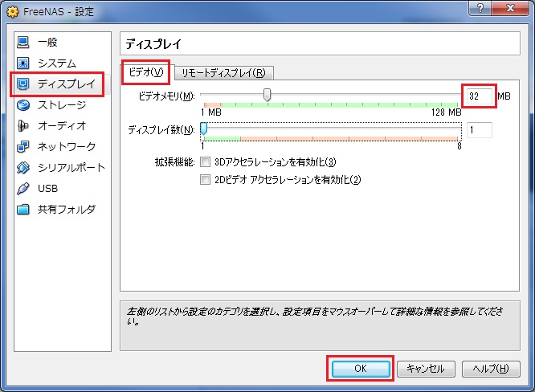The width and height of the screenshot is (535, 392).
Task: Open オーディオ settings category label
Action: click(62, 126)
